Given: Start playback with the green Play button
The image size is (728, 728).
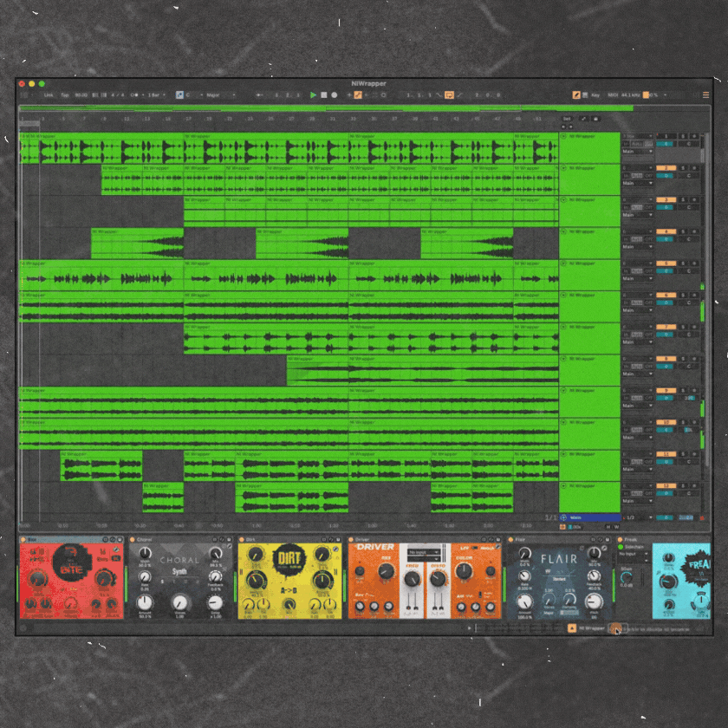Looking at the screenshot, I should coord(313,95).
